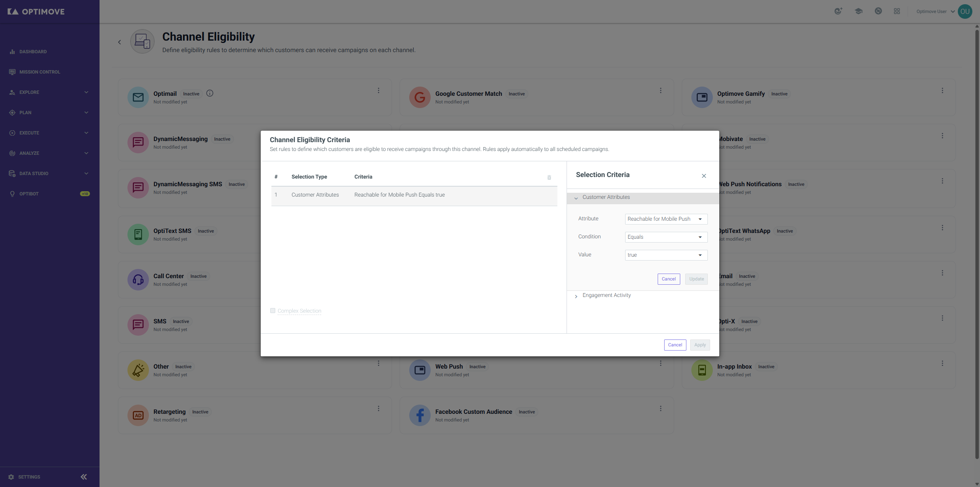Viewport: 980px width, 487px height.
Task: Close the Selection Criteria panel
Action: click(x=704, y=176)
